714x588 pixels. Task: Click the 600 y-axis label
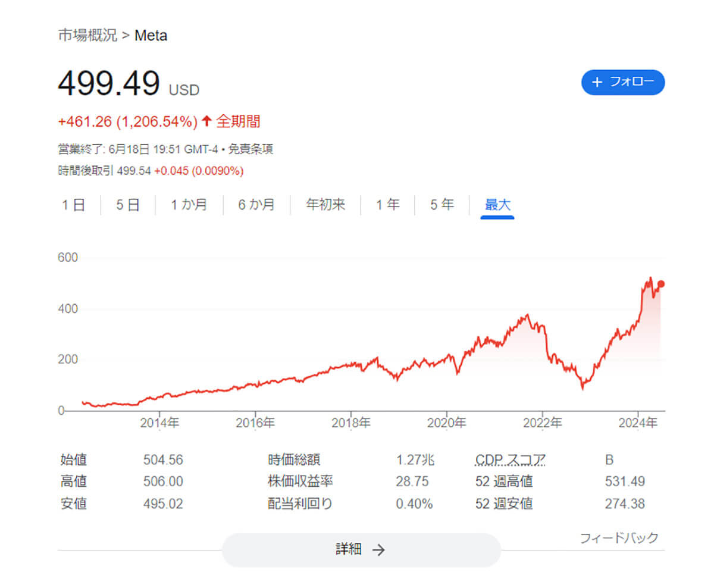(68, 258)
